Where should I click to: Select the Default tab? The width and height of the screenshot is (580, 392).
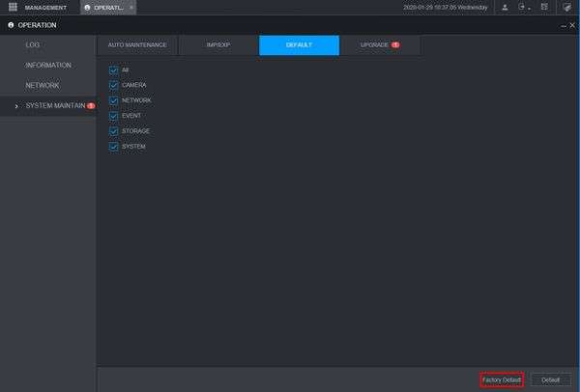[x=299, y=45]
